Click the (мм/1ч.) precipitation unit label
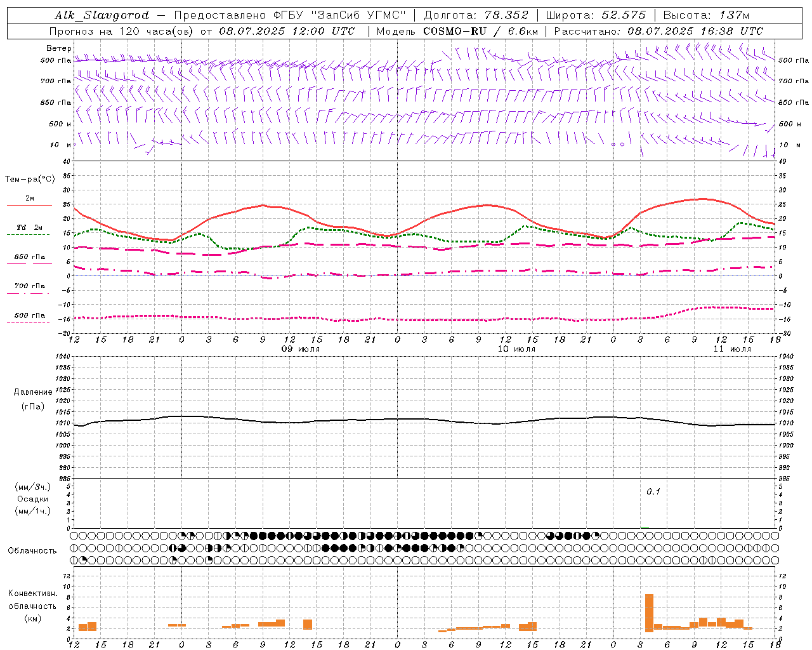Viewport: 812px width, 650px height. pos(32,511)
